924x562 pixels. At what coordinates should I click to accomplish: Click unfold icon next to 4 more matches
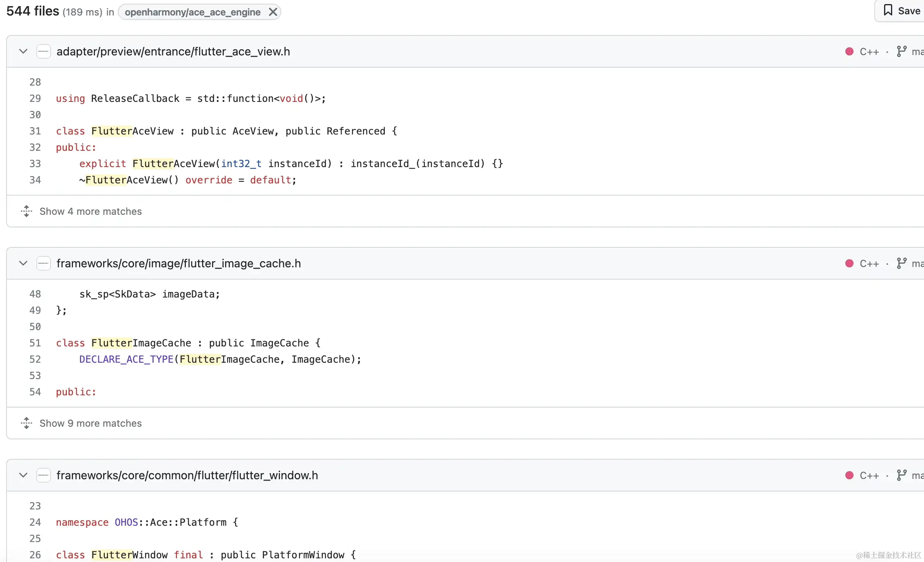click(26, 211)
